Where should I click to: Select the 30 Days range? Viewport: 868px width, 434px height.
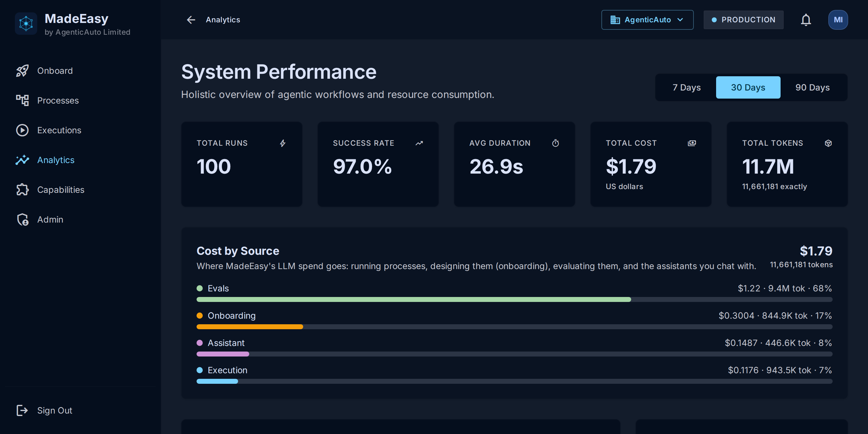tap(748, 87)
